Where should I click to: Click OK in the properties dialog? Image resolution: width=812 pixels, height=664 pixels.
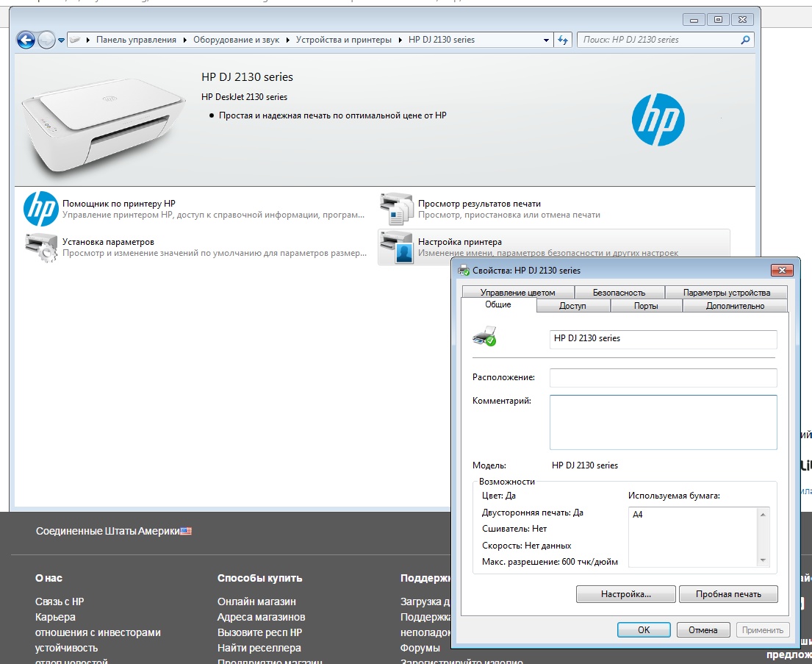point(644,629)
